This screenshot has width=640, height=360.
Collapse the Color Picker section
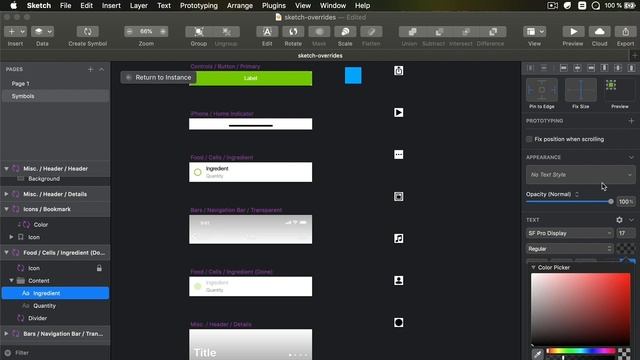tap(533, 267)
